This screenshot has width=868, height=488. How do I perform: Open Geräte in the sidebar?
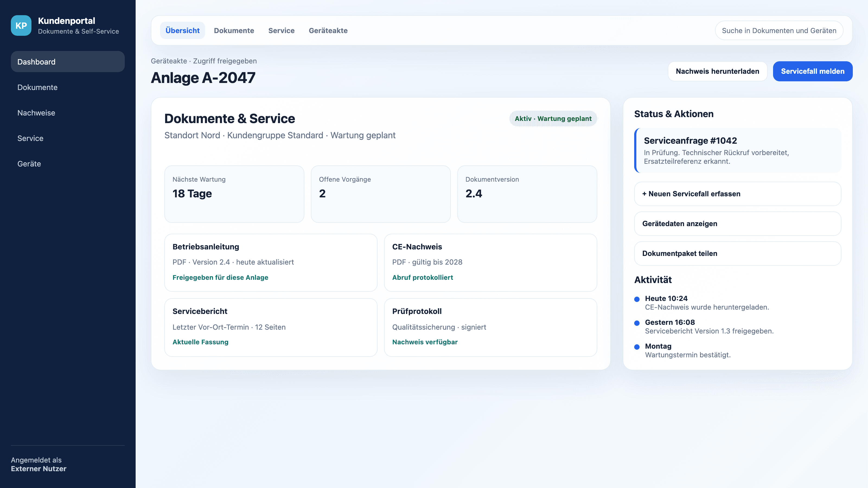click(x=68, y=164)
